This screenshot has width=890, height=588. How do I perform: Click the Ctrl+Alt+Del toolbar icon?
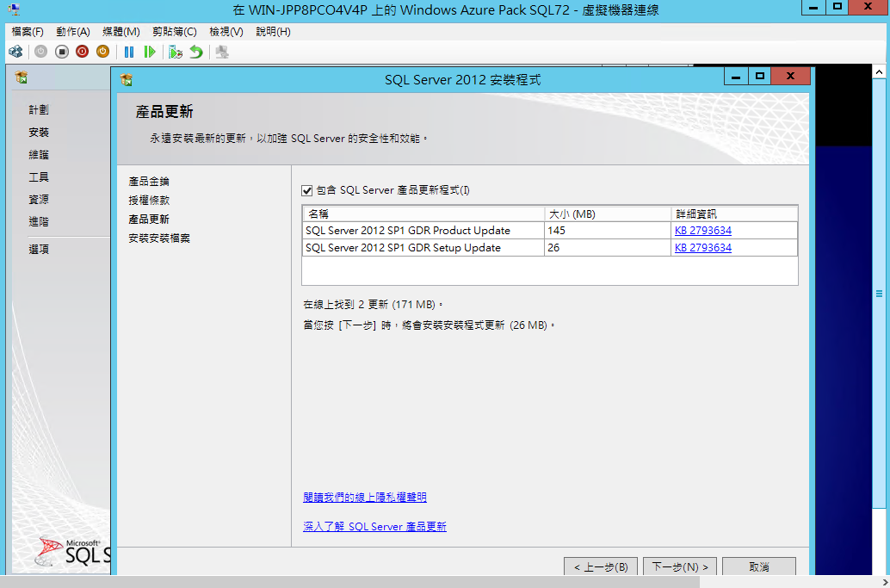pos(15,53)
